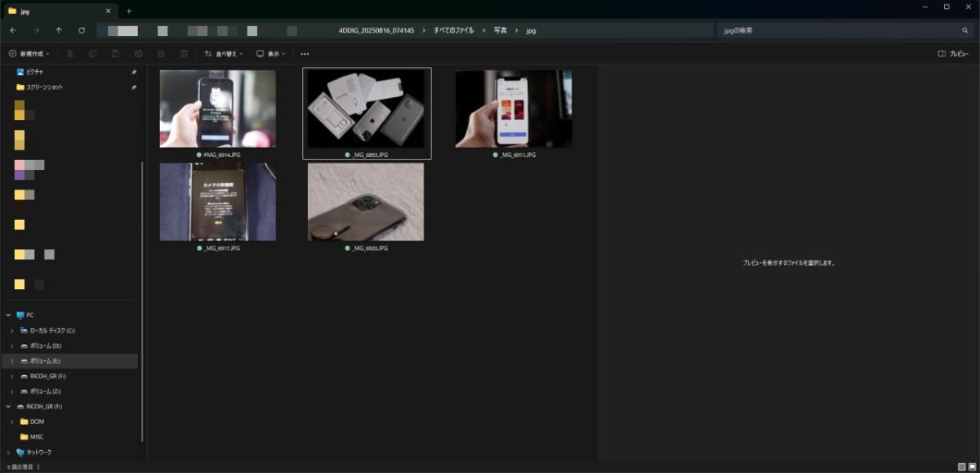This screenshot has width=980, height=473.
Task: Expand the ネットワーク chevron
Action: pyautogui.click(x=9, y=452)
